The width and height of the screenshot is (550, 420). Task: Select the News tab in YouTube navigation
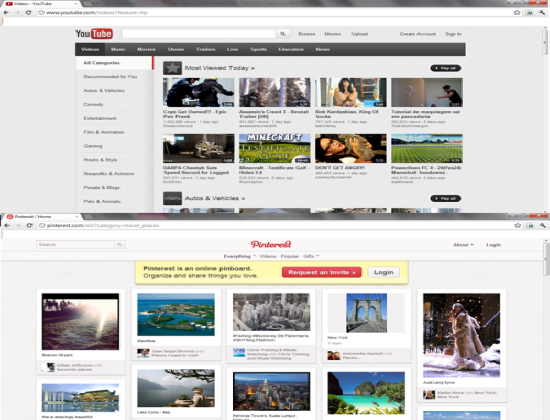(x=322, y=49)
